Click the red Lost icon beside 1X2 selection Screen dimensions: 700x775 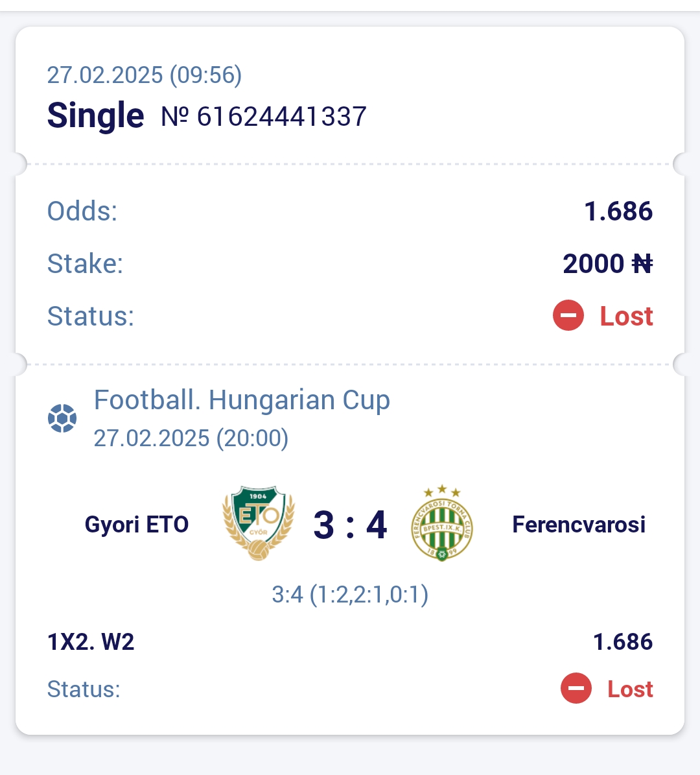tap(576, 688)
